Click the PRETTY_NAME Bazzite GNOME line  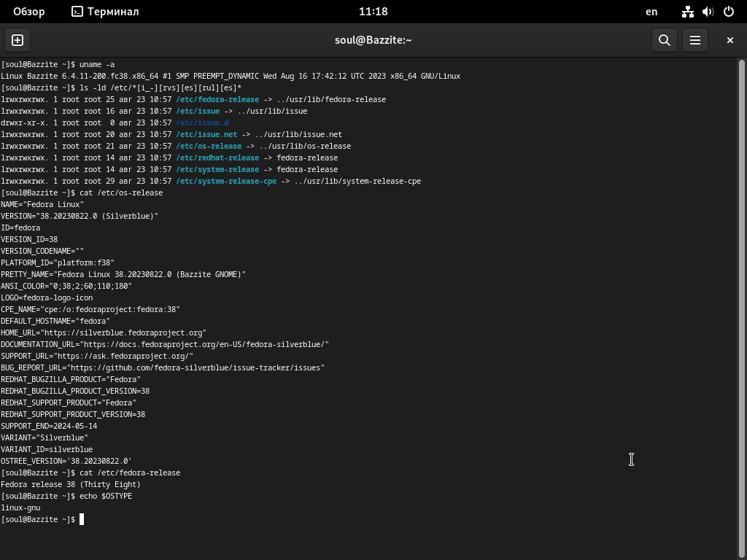[x=123, y=274]
